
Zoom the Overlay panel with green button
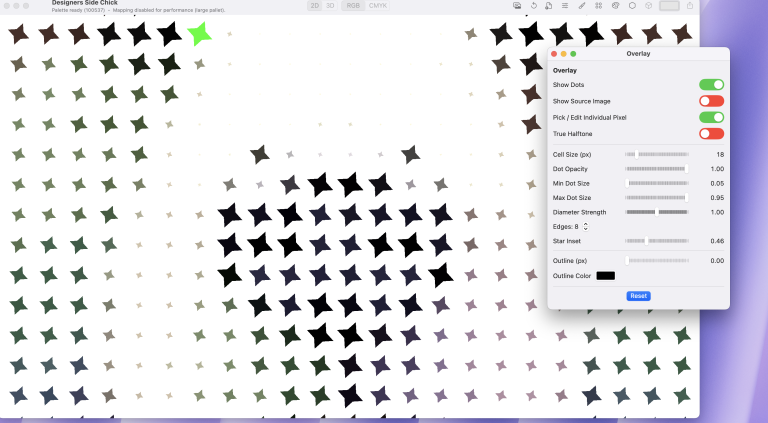[573, 54]
